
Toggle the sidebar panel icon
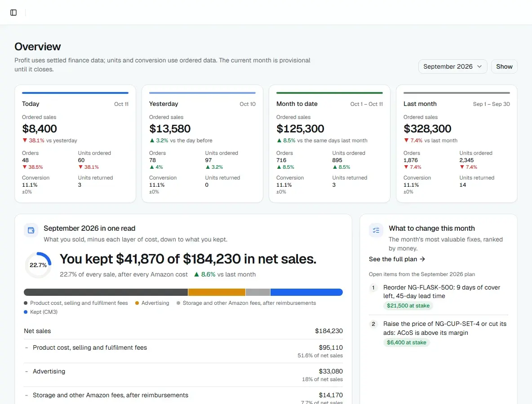pos(13,13)
